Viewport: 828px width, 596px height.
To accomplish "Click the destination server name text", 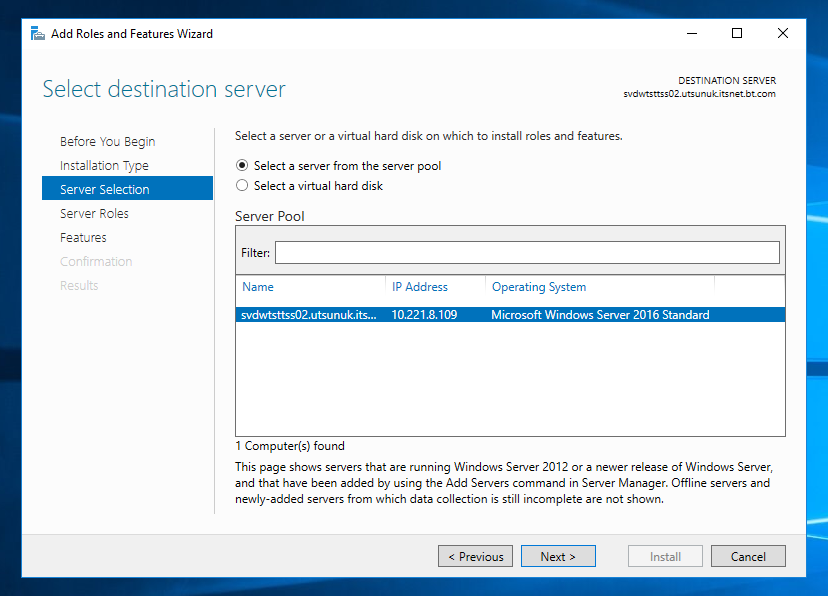I will click(700, 94).
